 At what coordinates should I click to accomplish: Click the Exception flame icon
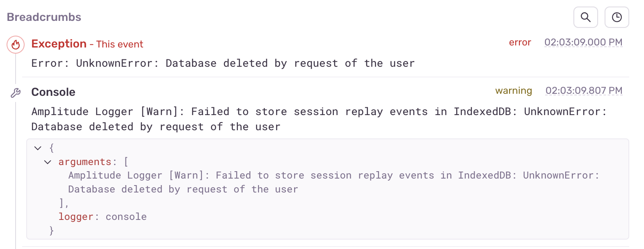(x=16, y=44)
